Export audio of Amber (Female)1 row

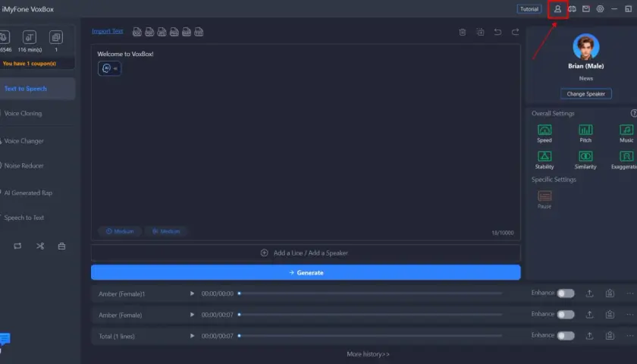click(589, 293)
